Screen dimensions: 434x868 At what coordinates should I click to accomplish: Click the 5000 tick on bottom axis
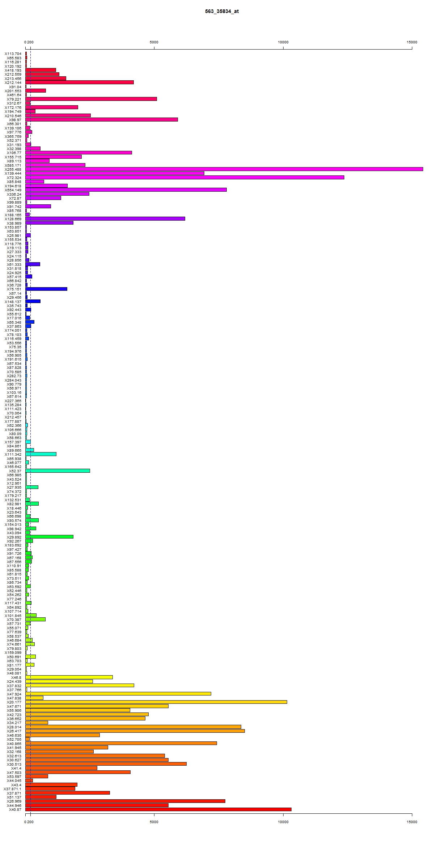pyautogui.click(x=154, y=822)
